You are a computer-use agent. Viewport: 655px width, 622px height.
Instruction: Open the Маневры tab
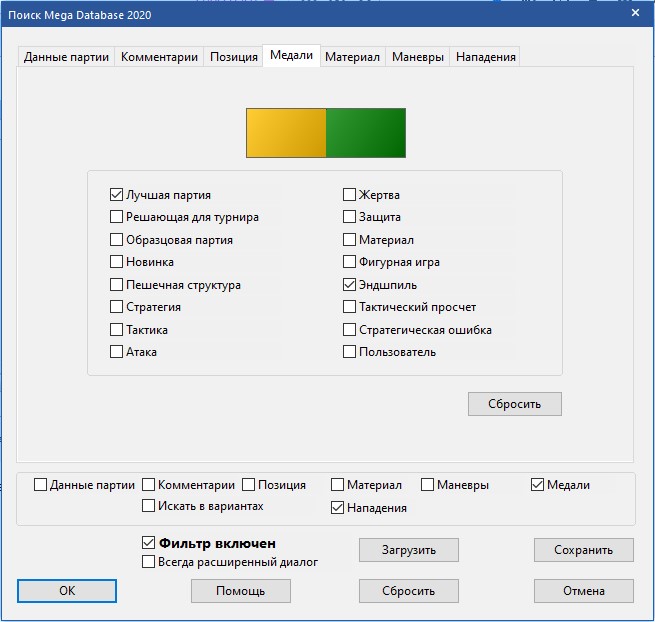[x=417, y=57]
